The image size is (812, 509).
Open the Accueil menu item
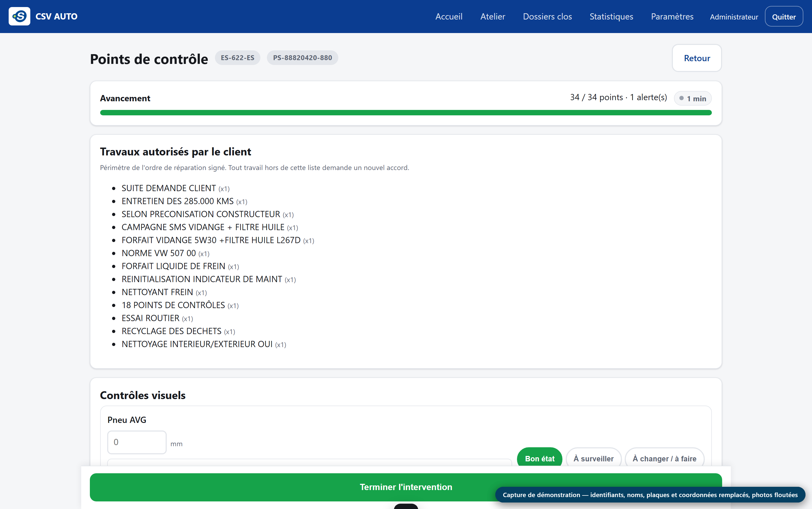(448, 17)
